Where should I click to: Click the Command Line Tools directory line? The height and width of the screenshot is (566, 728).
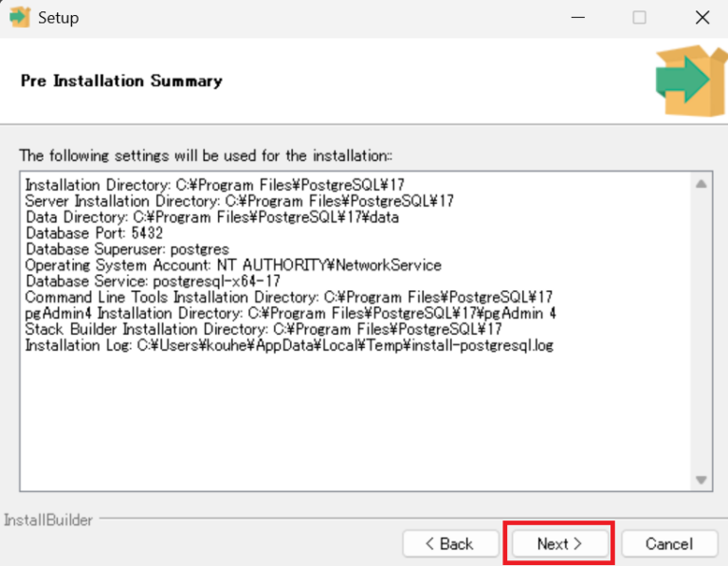(x=288, y=298)
